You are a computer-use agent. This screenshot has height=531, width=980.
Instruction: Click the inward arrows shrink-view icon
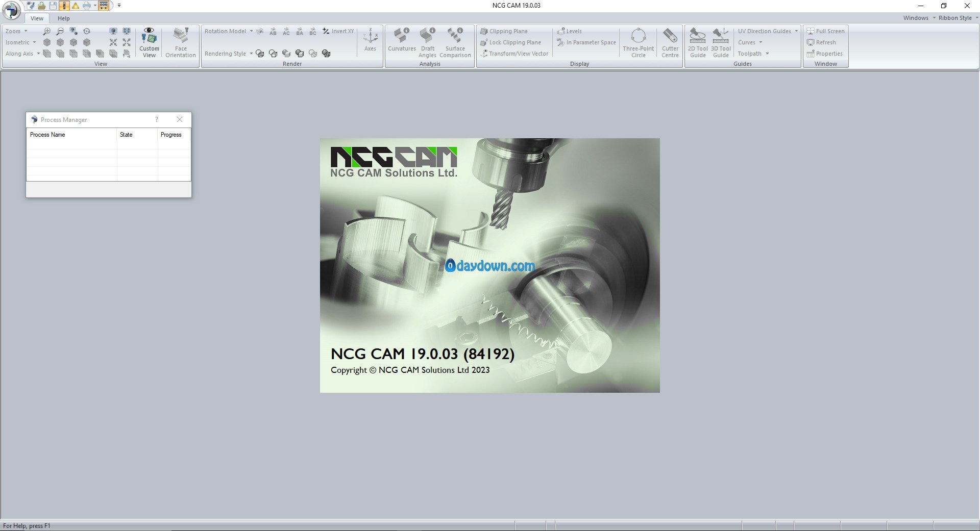[113, 42]
